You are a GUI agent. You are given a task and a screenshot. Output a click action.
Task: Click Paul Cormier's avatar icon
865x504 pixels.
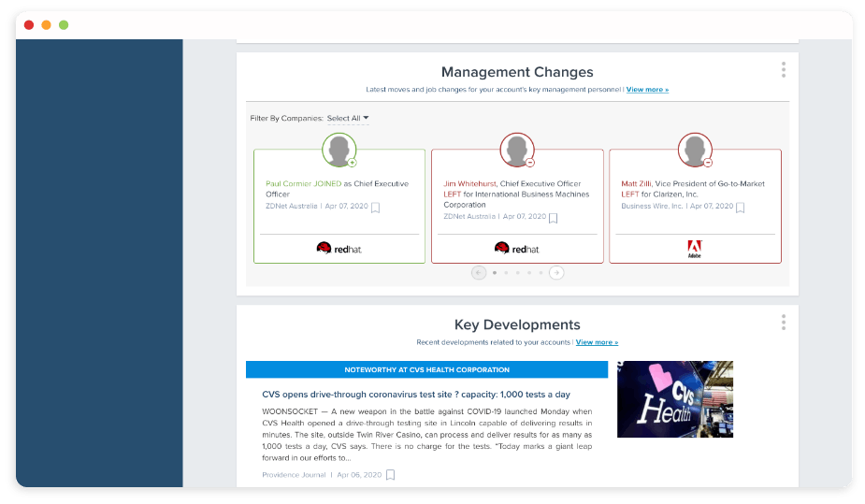[x=339, y=150]
